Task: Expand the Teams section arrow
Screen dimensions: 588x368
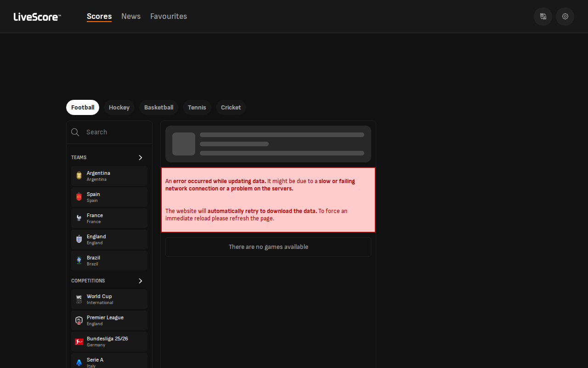Action: pos(141,157)
